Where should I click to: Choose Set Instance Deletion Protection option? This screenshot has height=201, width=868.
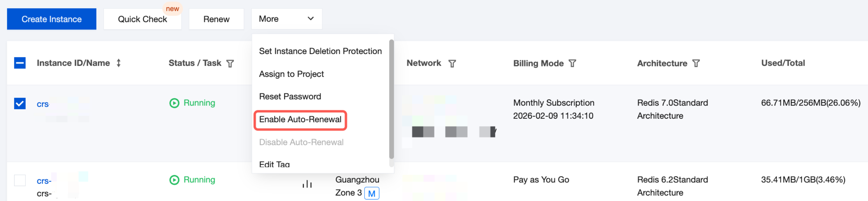coord(320,51)
